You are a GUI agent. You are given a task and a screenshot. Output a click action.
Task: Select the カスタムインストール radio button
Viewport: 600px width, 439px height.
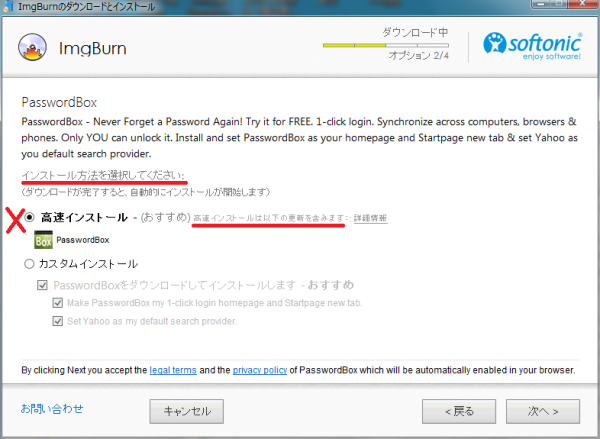click(x=29, y=264)
